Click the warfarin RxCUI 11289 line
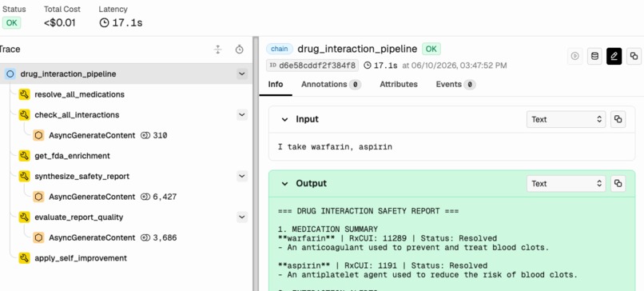This screenshot has height=291, width=644. click(x=388, y=238)
